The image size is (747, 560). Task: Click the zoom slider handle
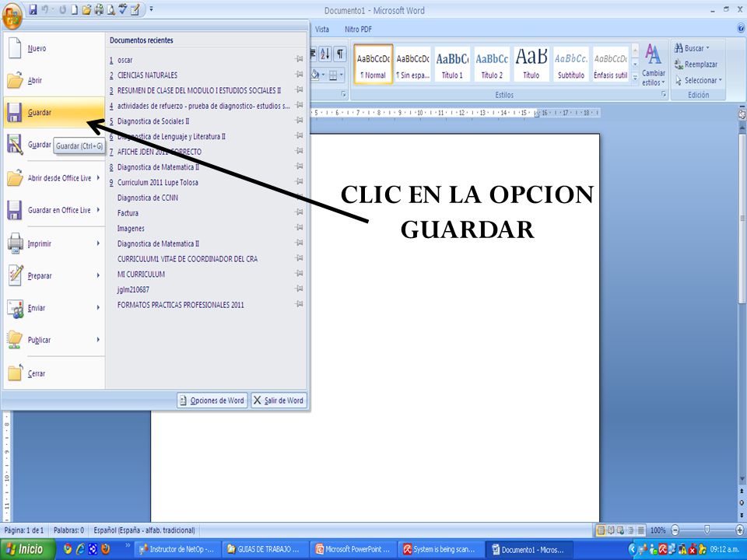(707, 530)
